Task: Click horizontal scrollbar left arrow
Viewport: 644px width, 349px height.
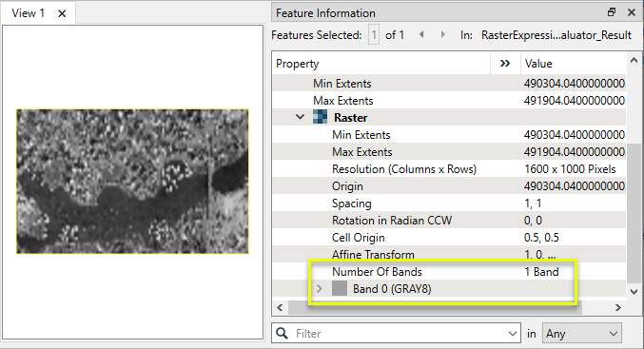Action: [x=280, y=307]
